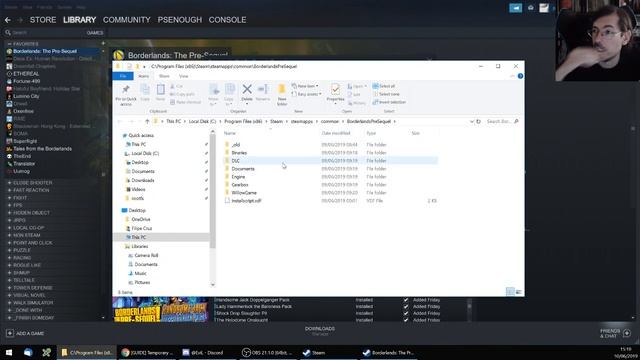Click the Friends & Chat plus icon
Image resolution: width=640 pixels, height=360 pixels.
pos(627,333)
